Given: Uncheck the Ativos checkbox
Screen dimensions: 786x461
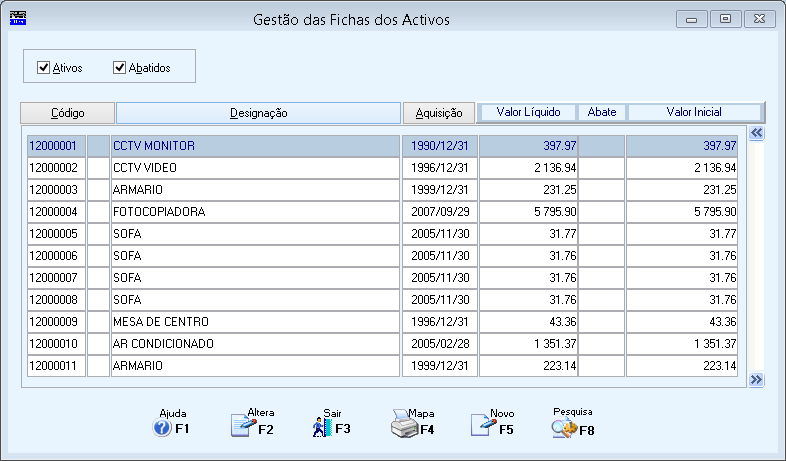Looking at the screenshot, I should (44, 67).
